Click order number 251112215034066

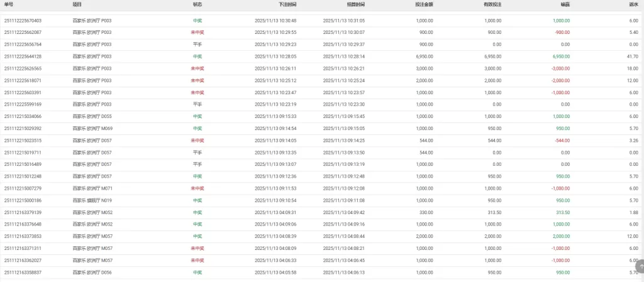click(x=23, y=116)
